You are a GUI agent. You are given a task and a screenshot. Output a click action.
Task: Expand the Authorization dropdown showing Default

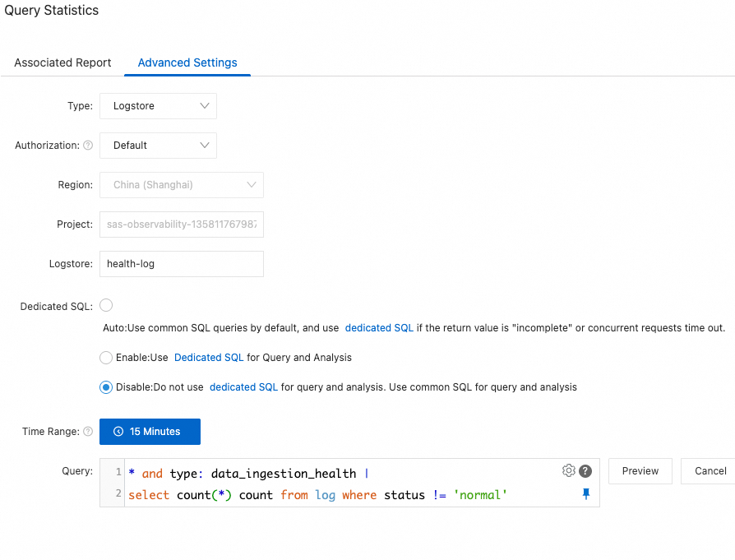click(158, 146)
